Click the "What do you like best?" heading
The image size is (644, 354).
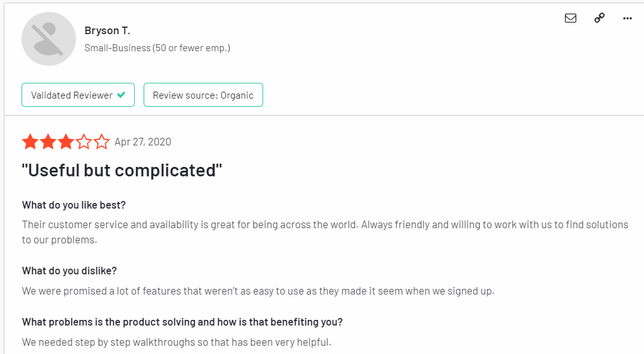[74, 205]
